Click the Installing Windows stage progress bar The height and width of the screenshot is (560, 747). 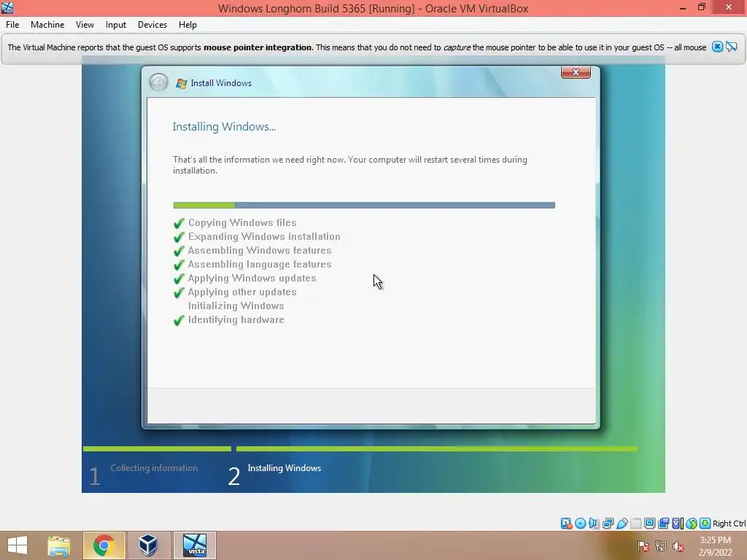click(x=437, y=448)
